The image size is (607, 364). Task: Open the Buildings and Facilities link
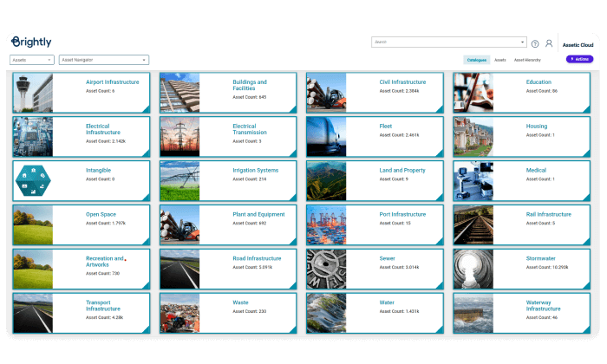(250, 85)
